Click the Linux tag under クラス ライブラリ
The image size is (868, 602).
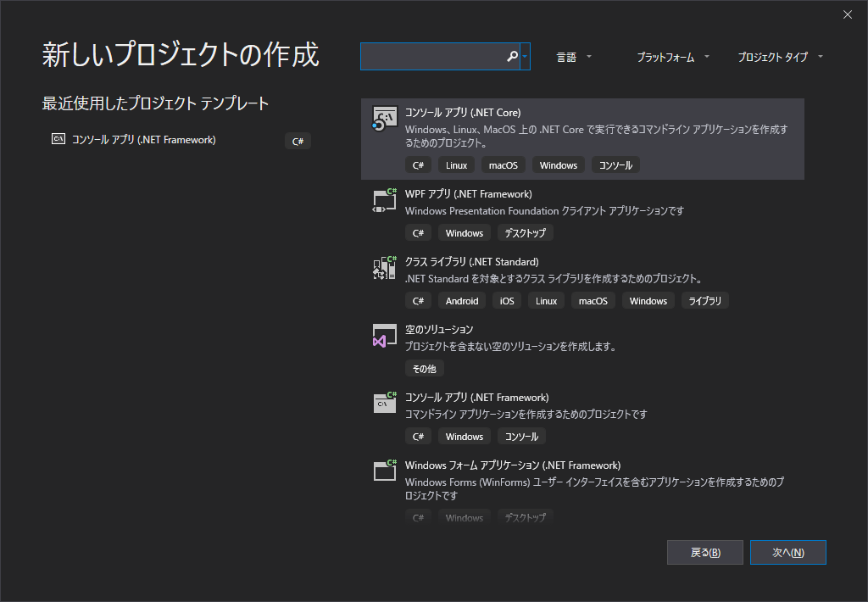click(547, 301)
